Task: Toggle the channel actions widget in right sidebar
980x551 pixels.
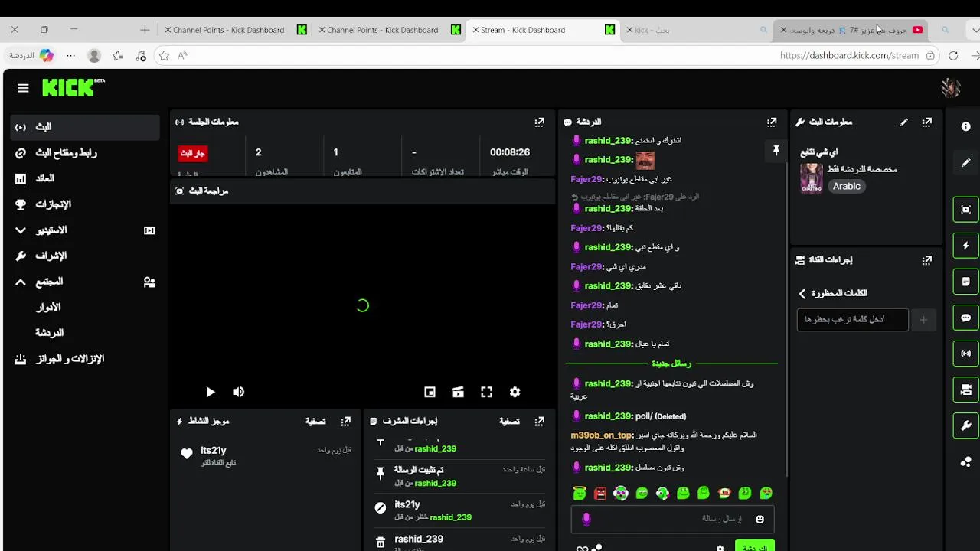Action: [965, 390]
